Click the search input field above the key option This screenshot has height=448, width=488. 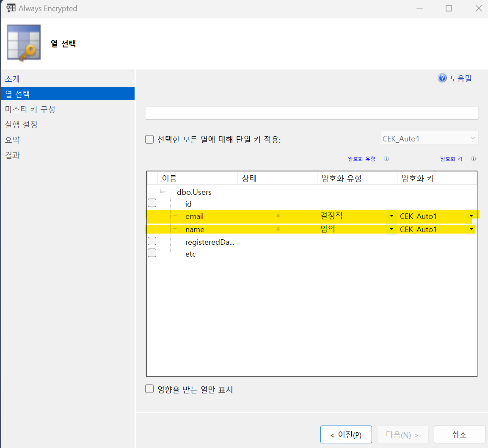312,113
